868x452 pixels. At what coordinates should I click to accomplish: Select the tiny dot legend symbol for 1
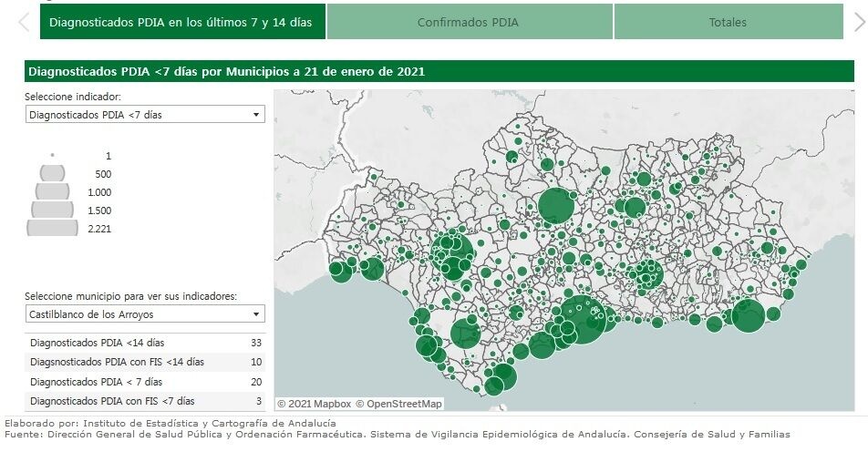coord(52,156)
